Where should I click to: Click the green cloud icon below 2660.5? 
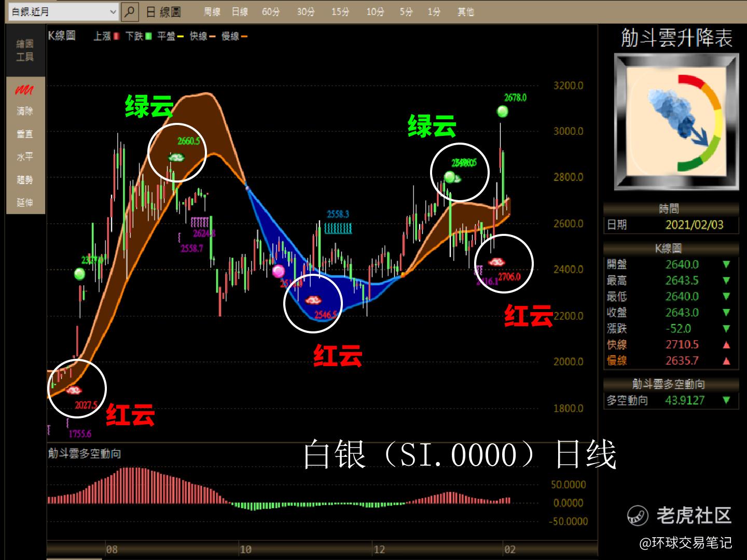176,157
